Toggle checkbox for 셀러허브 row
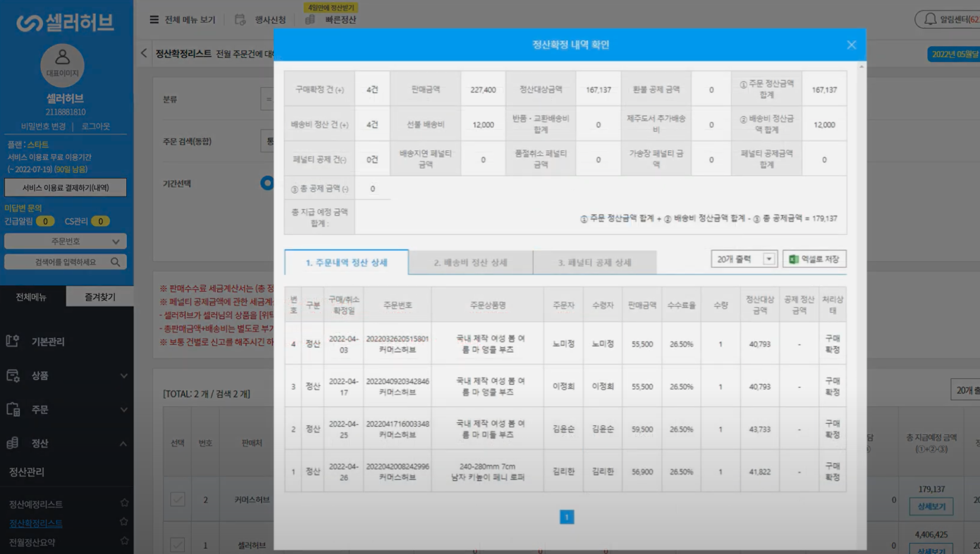 [x=178, y=545]
